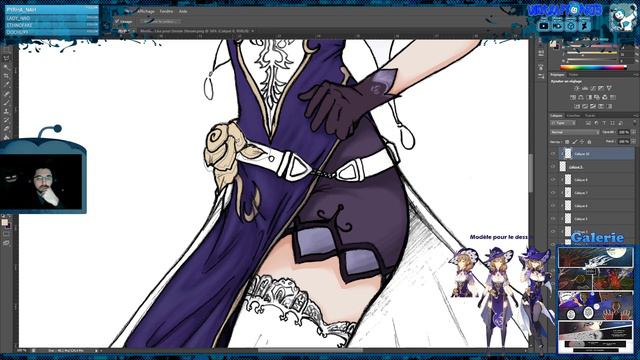The height and width of the screenshot is (360, 640).
Task: Add a Hue/Saturation adjustment layer
Action: click(573, 97)
